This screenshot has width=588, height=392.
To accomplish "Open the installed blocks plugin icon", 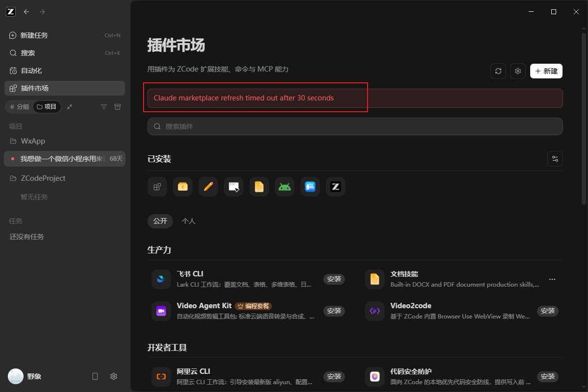I will point(157,187).
